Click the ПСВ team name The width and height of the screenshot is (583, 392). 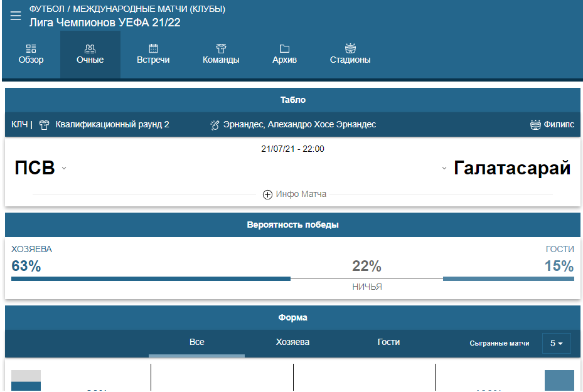coord(35,167)
